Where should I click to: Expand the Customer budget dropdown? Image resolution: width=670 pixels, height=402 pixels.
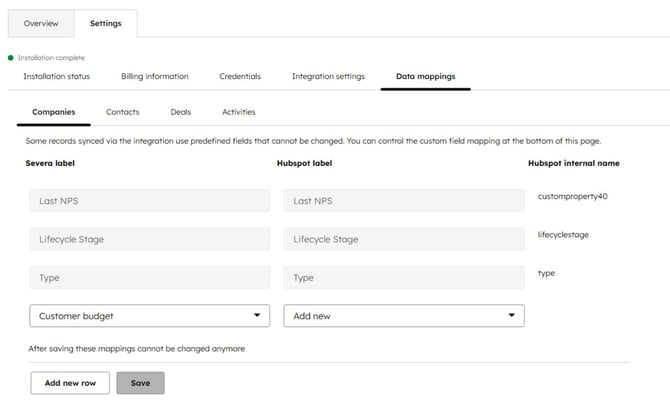pos(140,316)
